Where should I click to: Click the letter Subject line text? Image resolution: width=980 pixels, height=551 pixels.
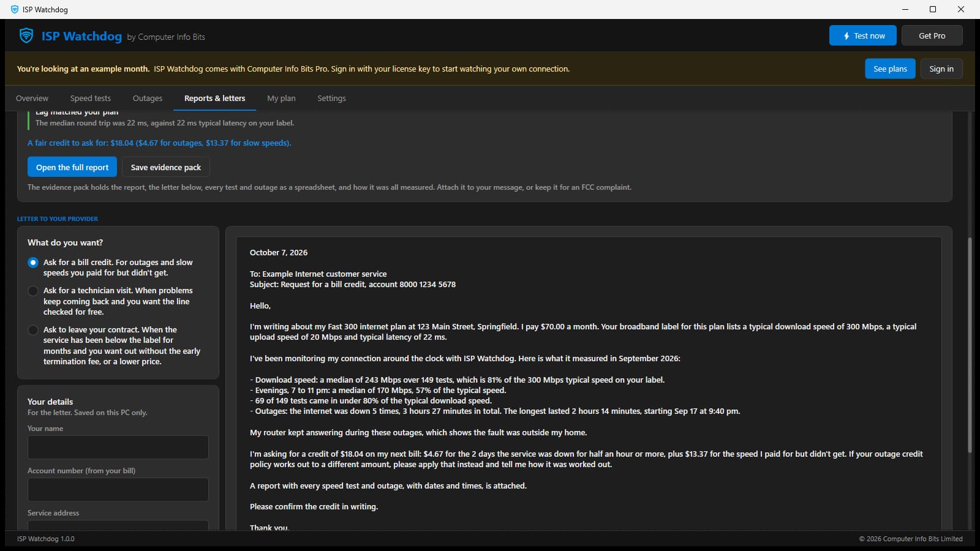353,284
